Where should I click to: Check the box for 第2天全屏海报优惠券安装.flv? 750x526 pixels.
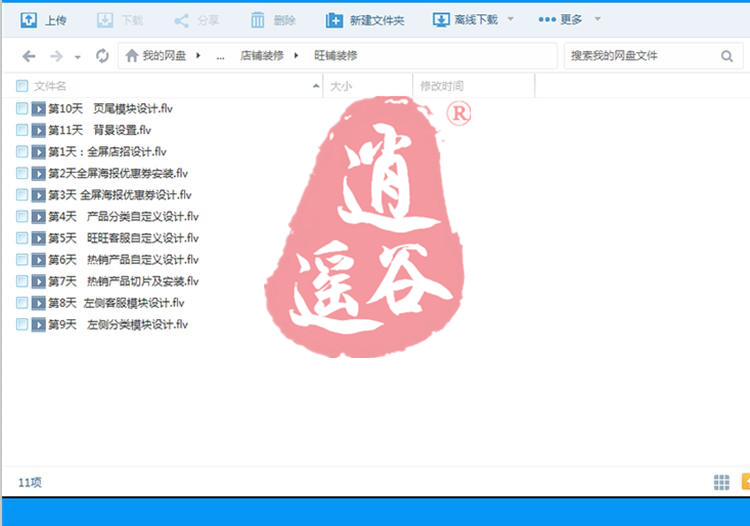(x=22, y=173)
